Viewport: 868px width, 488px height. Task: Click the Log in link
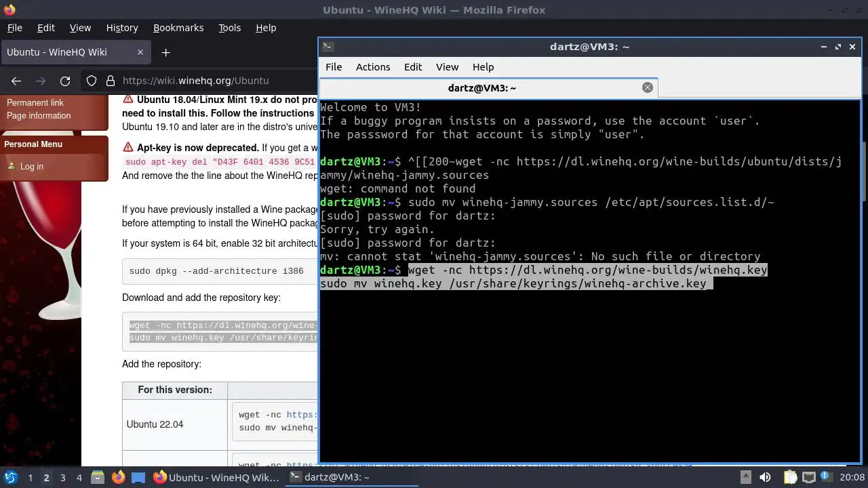[32, 167]
